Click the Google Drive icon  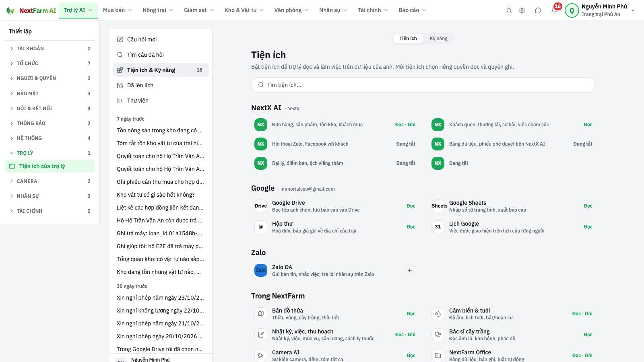[x=261, y=206]
